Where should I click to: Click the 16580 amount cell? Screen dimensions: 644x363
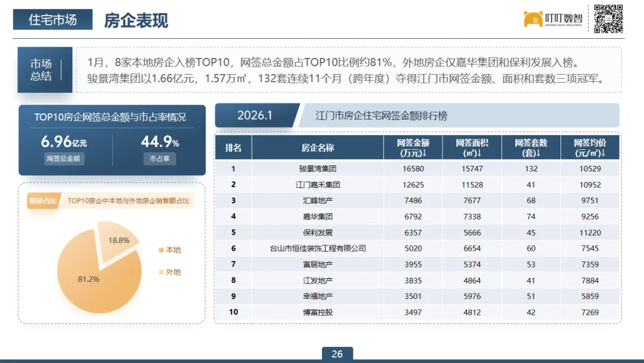[413, 168]
